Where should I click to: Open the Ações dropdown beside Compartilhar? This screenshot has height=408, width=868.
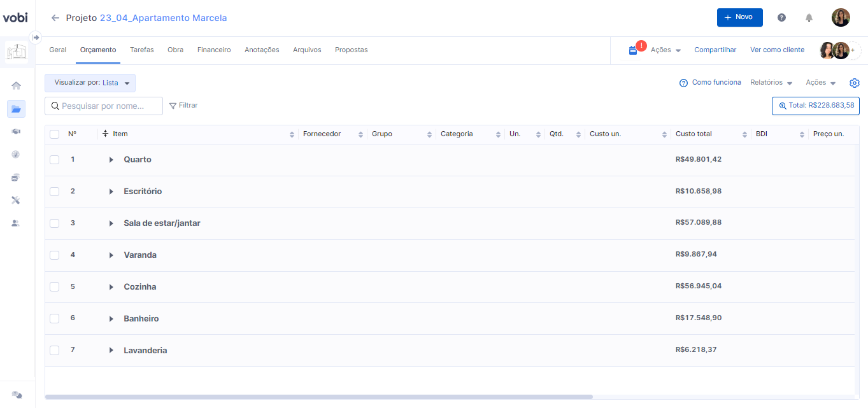pos(665,50)
